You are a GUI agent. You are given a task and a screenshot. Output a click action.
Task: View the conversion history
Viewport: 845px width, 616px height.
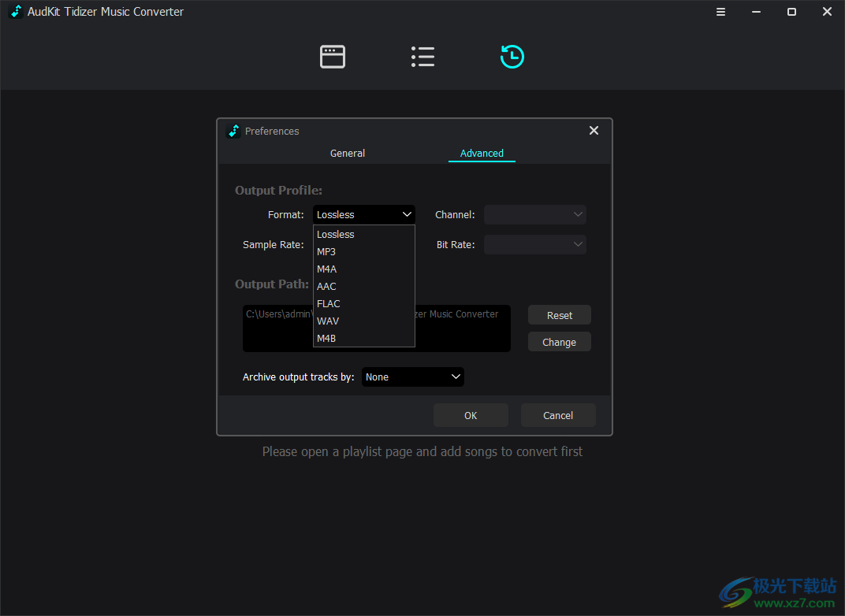[512, 56]
